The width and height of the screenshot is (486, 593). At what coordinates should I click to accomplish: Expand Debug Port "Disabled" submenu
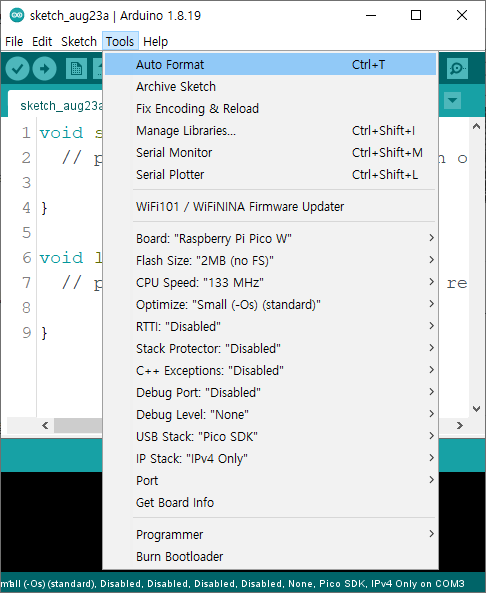pos(270,392)
